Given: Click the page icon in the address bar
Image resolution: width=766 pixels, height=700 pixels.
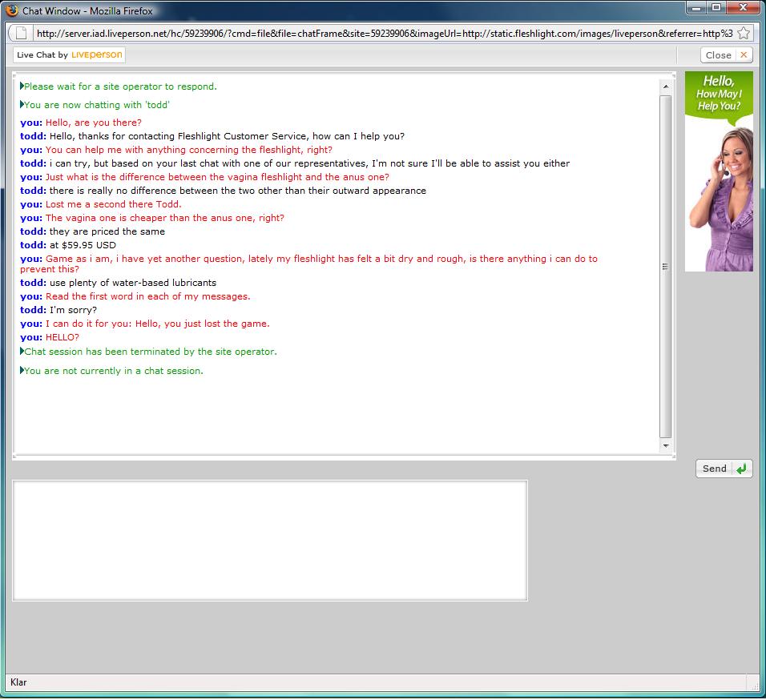Looking at the screenshot, I should coord(22,34).
